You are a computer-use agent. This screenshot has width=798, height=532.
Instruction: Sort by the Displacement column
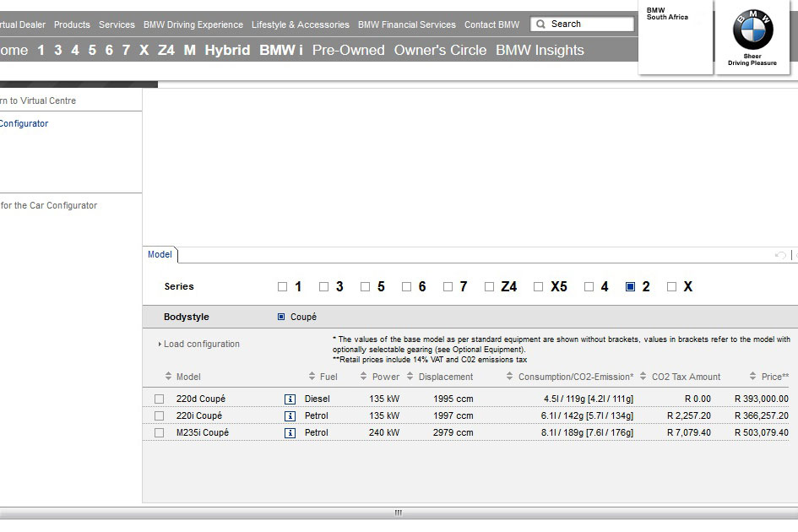(410, 377)
